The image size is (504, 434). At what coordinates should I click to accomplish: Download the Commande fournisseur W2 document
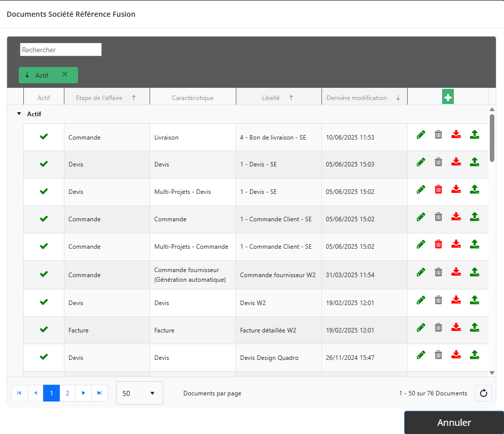(456, 272)
